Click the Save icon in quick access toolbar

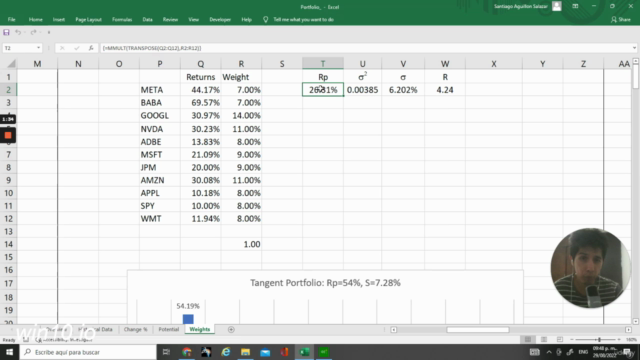(x=6, y=32)
